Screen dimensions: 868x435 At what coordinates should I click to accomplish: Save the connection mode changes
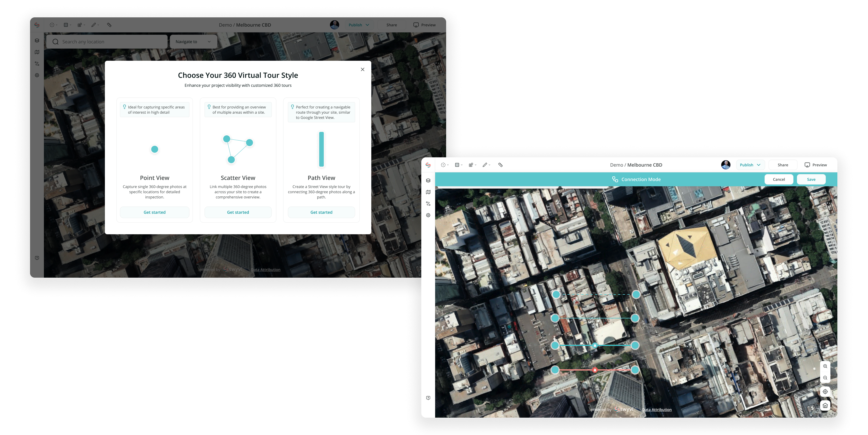(x=811, y=179)
